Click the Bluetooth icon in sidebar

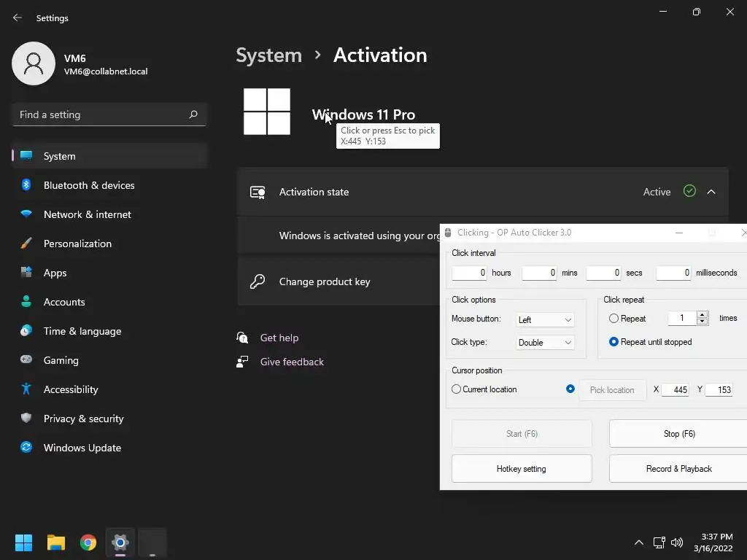point(26,184)
